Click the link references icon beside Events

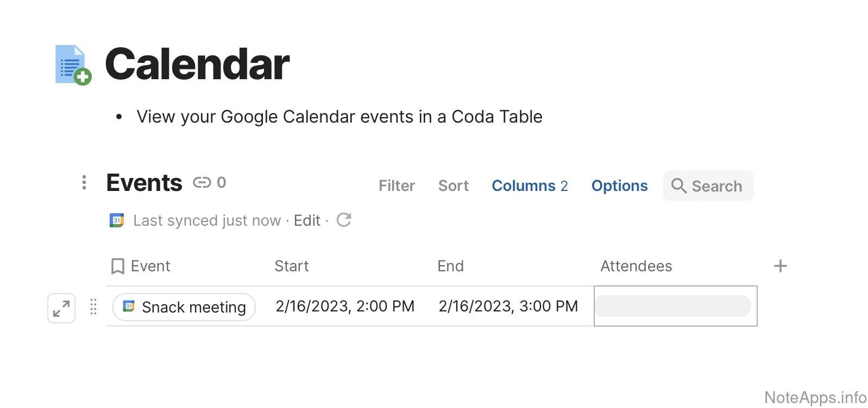click(x=202, y=183)
